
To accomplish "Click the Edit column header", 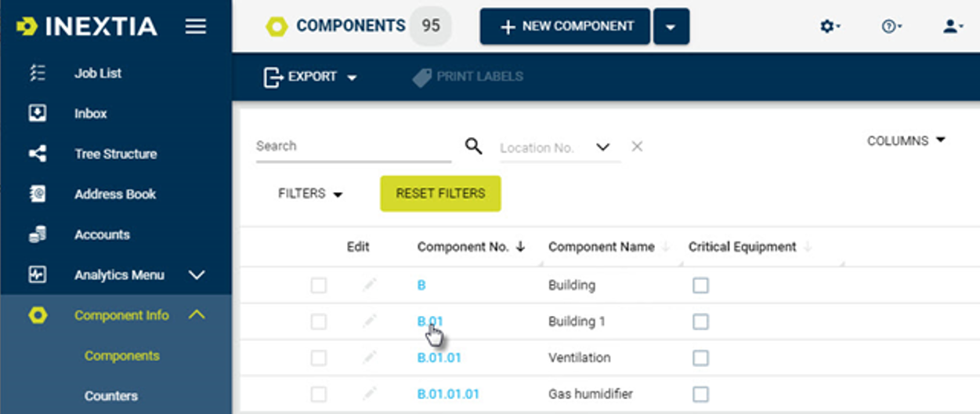I will (x=358, y=247).
